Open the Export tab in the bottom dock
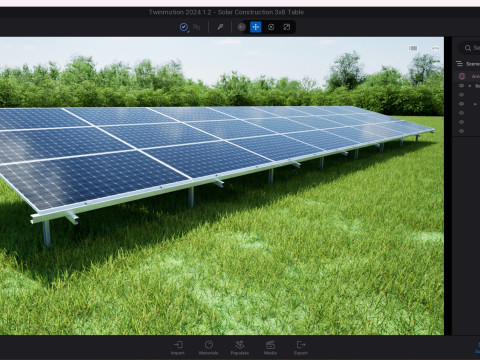Image resolution: width=480 pixels, height=360 pixels. click(x=301, y=348)
